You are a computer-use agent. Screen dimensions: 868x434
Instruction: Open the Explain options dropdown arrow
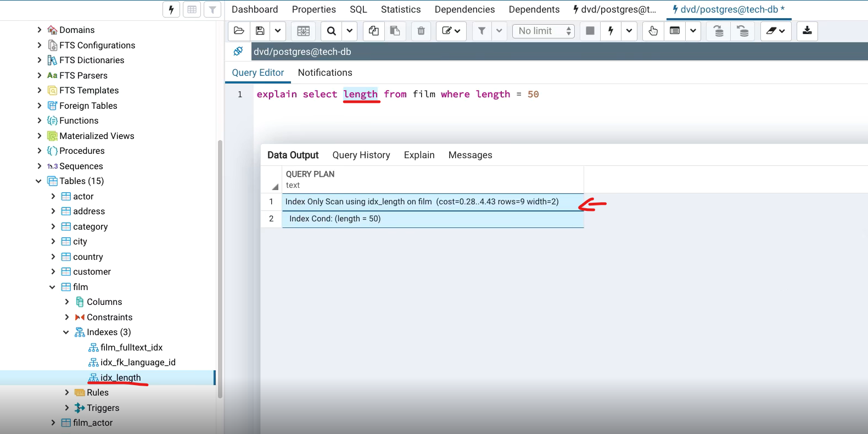693,31
